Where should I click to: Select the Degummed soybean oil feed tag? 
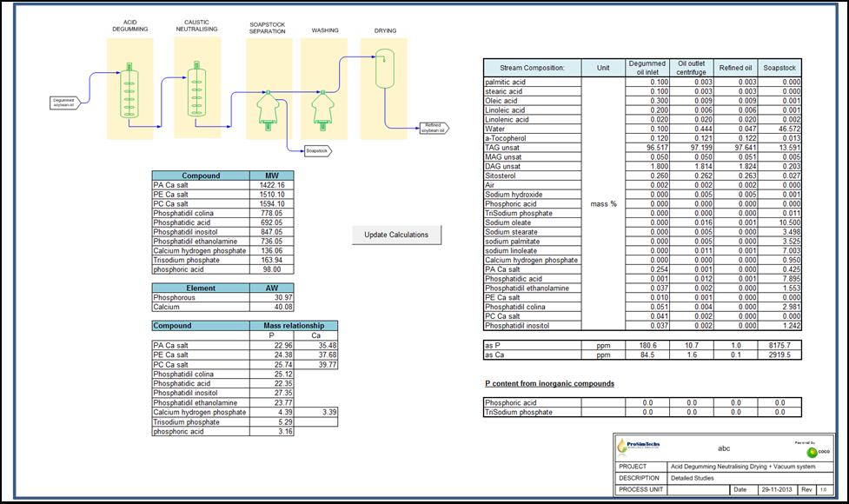pyautogui.click(x=63, y=103)
